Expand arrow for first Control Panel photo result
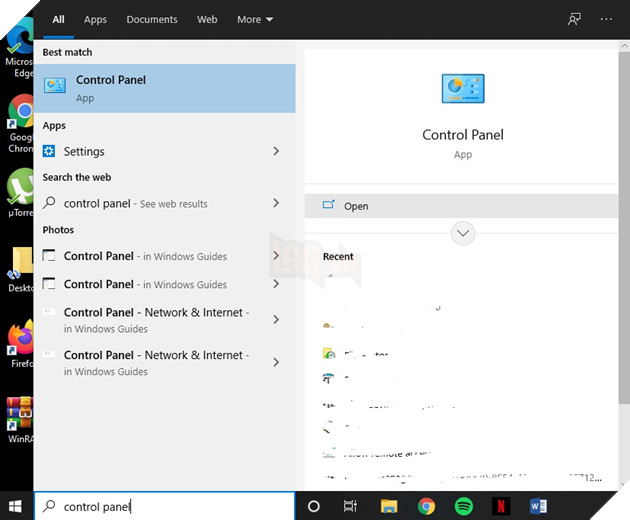Viewport: 630px width, 520px height. (x=276, y=256)
